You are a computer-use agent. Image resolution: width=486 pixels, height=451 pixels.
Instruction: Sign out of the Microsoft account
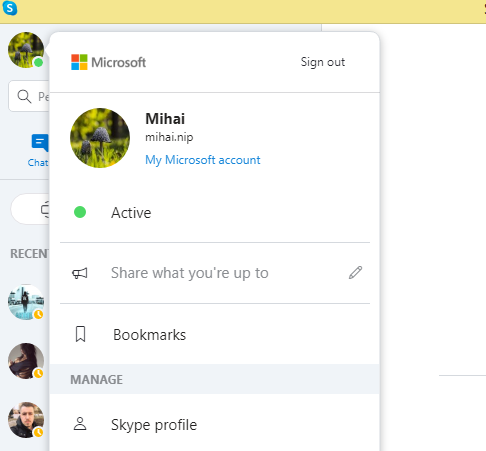pos(323,62)
